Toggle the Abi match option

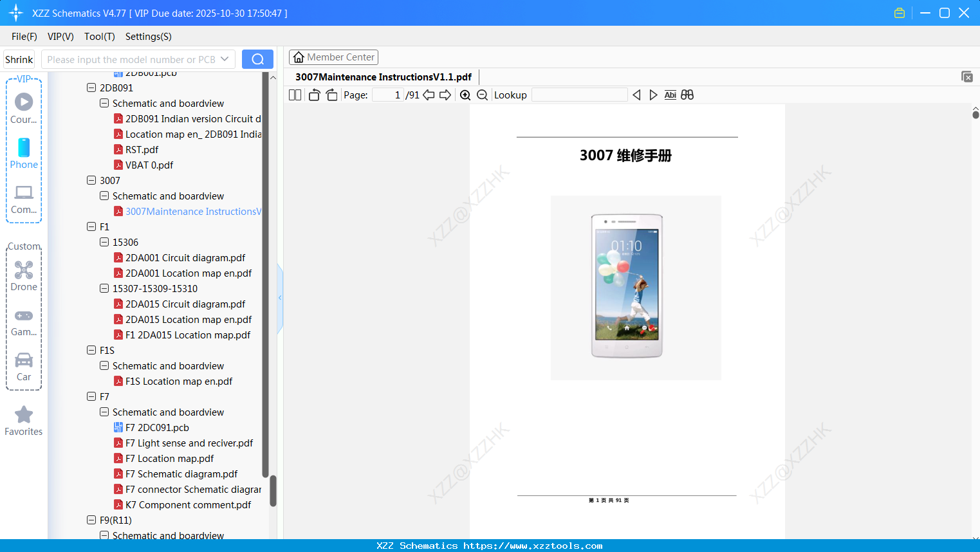[670, 95]
